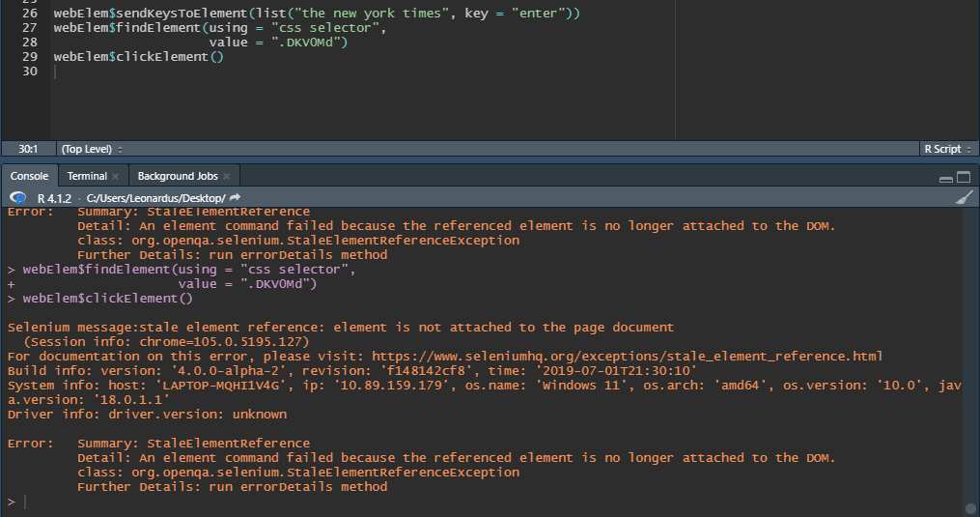This screenshot has width=980, height=517.
Task: Click '(Session info: chrome=105.0.5195.127)' in console
Action: [x=166, y=342]
